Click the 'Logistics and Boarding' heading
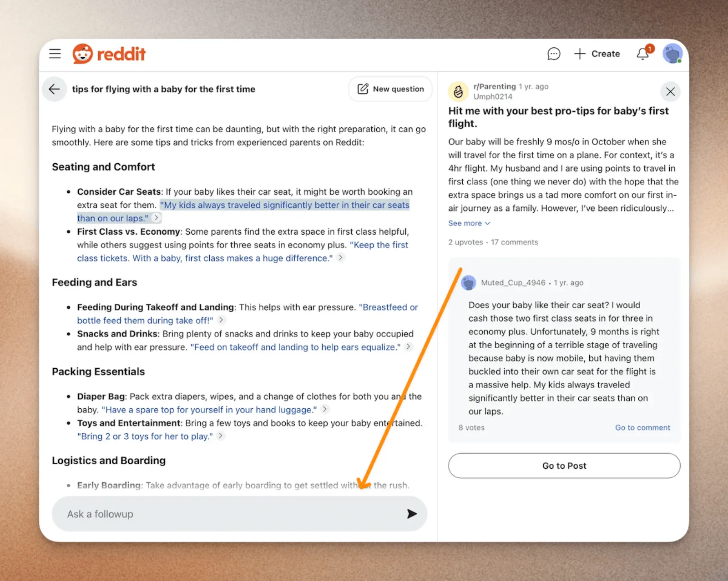The width and height of the screenshot is (728, 581). (109, 461)
